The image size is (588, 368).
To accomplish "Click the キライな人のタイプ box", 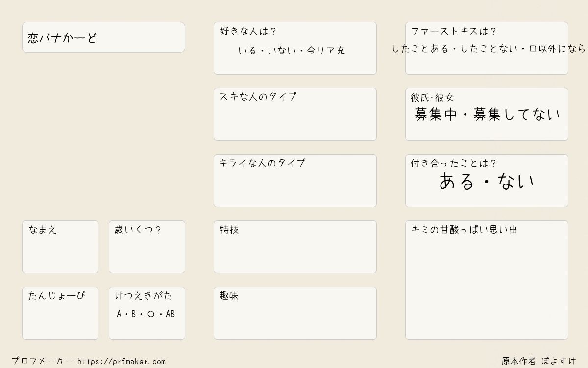I will click(295, 181).
